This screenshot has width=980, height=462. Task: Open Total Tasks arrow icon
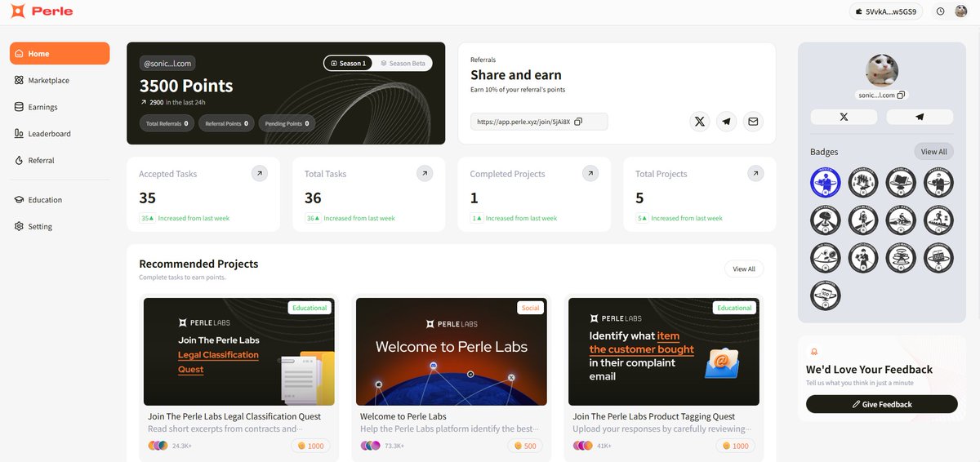click(x=425, y=173)
